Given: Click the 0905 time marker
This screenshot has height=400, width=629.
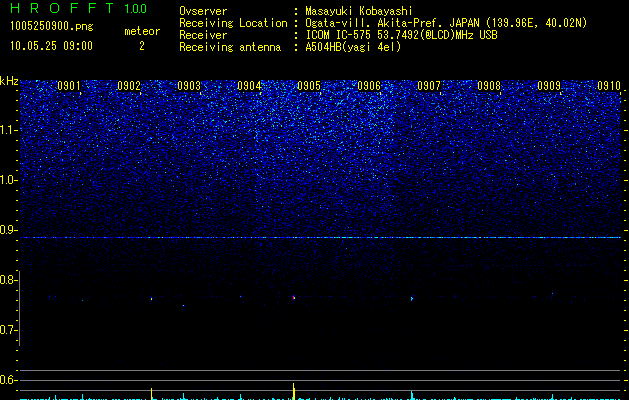Looking at the screenshot, I should 309,85.
